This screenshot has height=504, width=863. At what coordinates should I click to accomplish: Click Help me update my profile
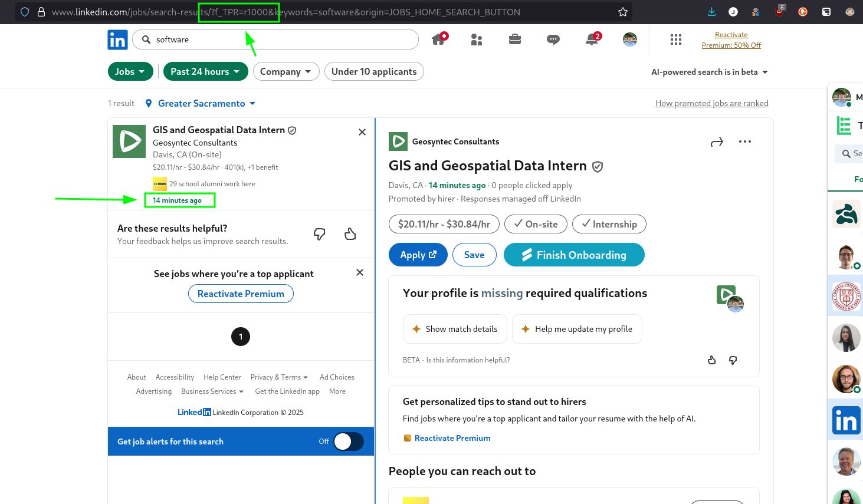click(x=577, y=329)
